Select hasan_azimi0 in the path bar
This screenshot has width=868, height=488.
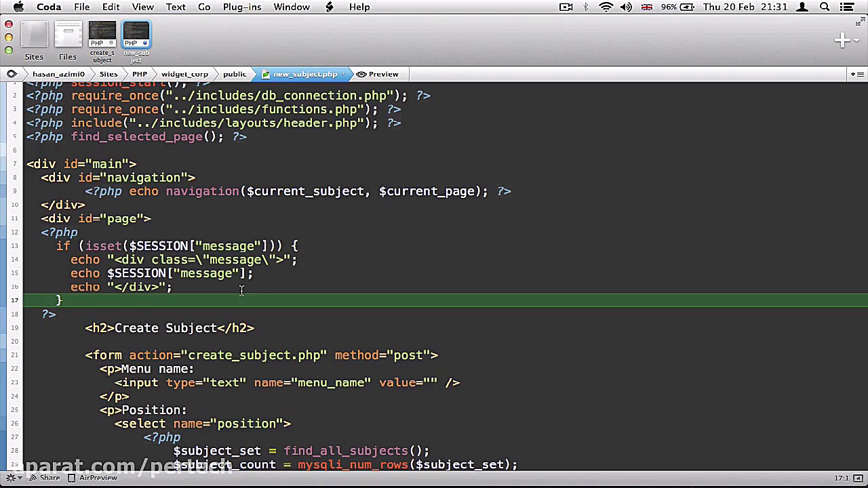58,74
